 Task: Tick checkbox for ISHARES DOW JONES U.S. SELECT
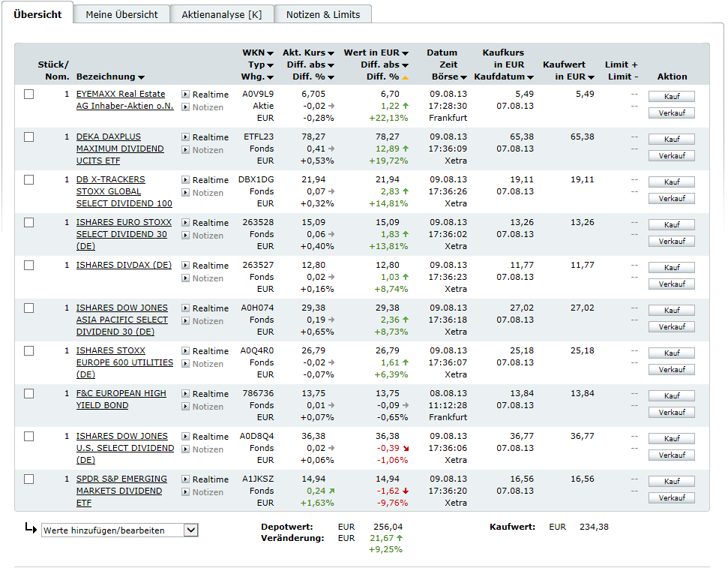click(28, 437)
